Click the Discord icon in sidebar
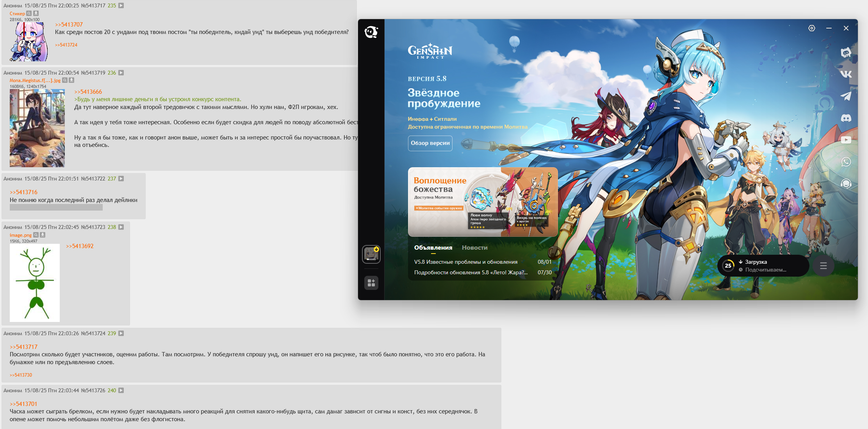The height and width of the screenshot is (429, 868). point(846,118)
